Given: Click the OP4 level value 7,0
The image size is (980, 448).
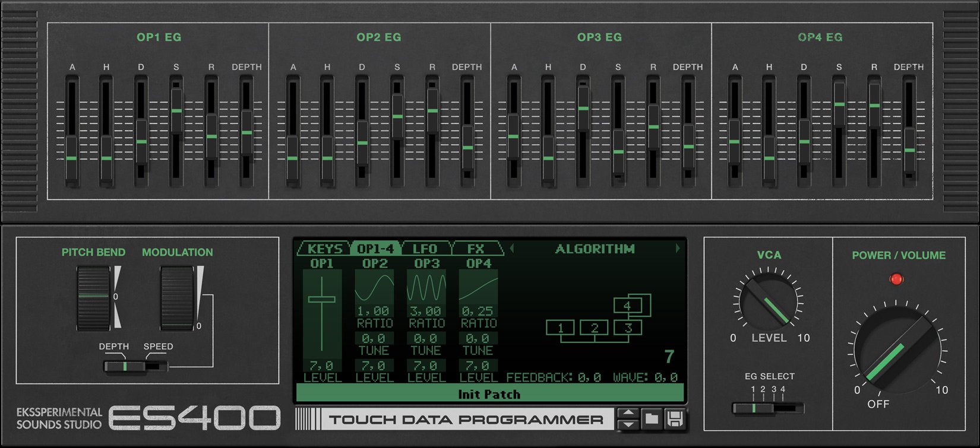Looking at the screenshot, I should tap(478, 366).
